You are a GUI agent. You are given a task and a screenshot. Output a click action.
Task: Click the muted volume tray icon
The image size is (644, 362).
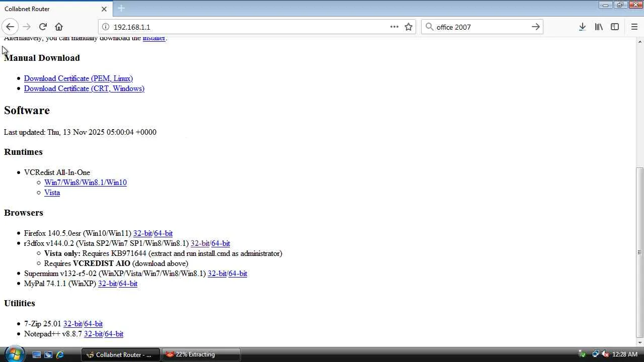pyautogui.click(x=605, y=354)
